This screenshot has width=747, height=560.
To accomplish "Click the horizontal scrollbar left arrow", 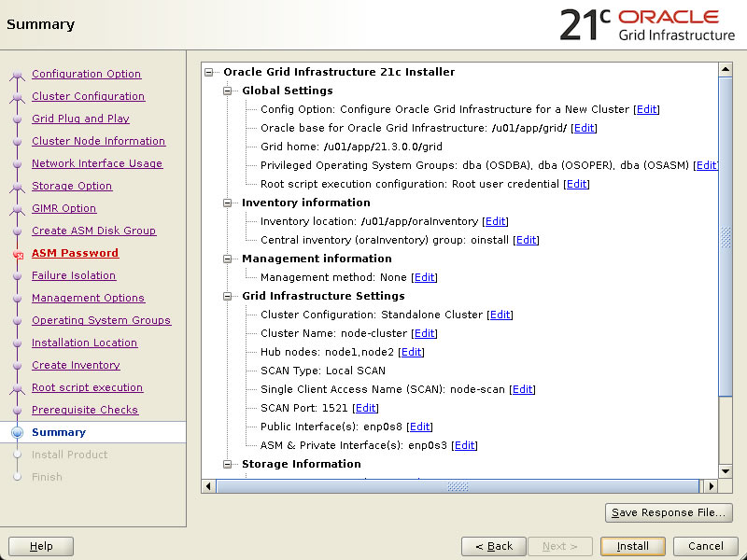I will (208, 486).
